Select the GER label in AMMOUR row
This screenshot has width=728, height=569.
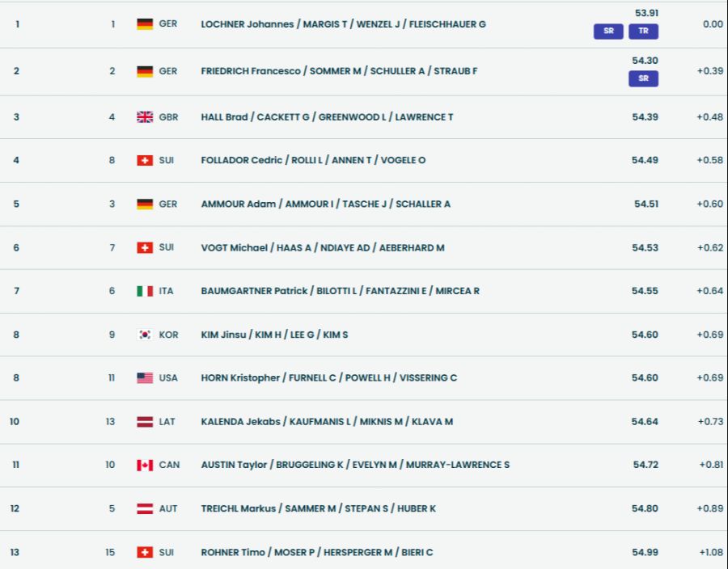pyautogui.click(x=168, y=204)
